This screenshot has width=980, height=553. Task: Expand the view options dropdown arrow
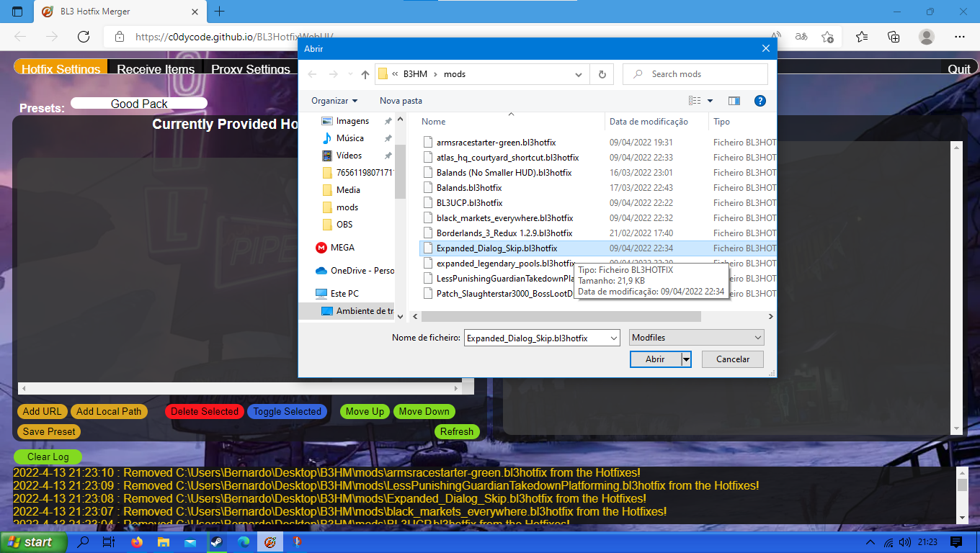[x=710, y=101]
